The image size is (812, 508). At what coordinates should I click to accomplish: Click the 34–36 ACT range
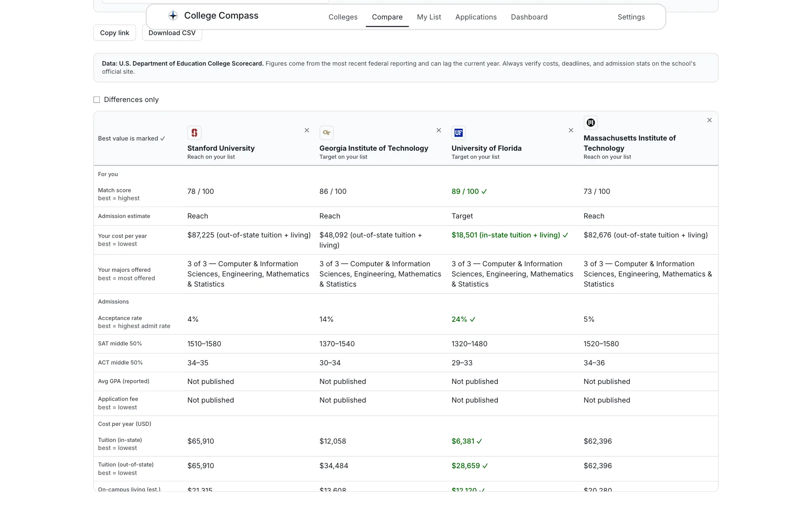594,363
